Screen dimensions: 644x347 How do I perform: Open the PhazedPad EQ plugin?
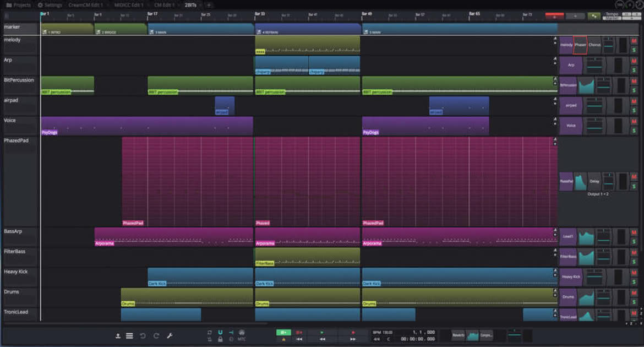(x=580, y=181)
